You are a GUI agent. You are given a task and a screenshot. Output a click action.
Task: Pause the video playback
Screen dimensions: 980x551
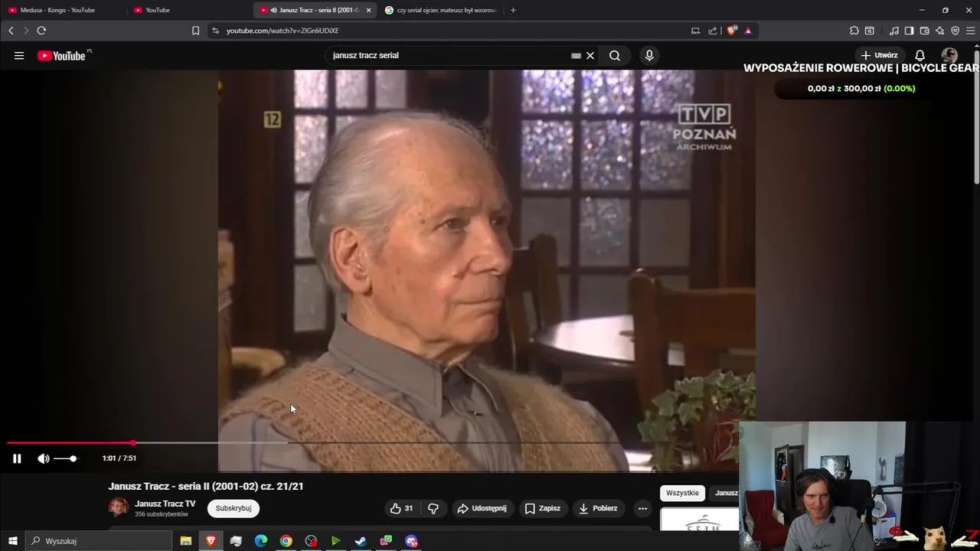click(17, 458)
